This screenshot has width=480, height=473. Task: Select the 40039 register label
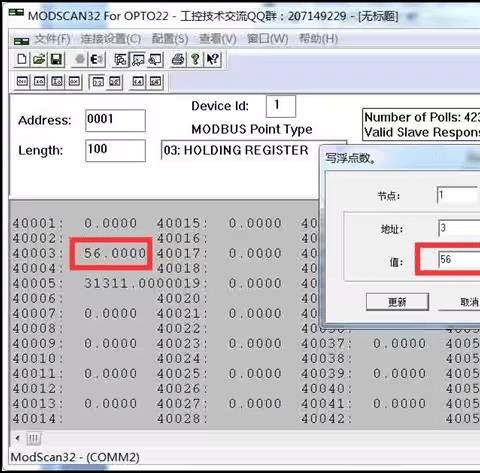tap(326, 373)
